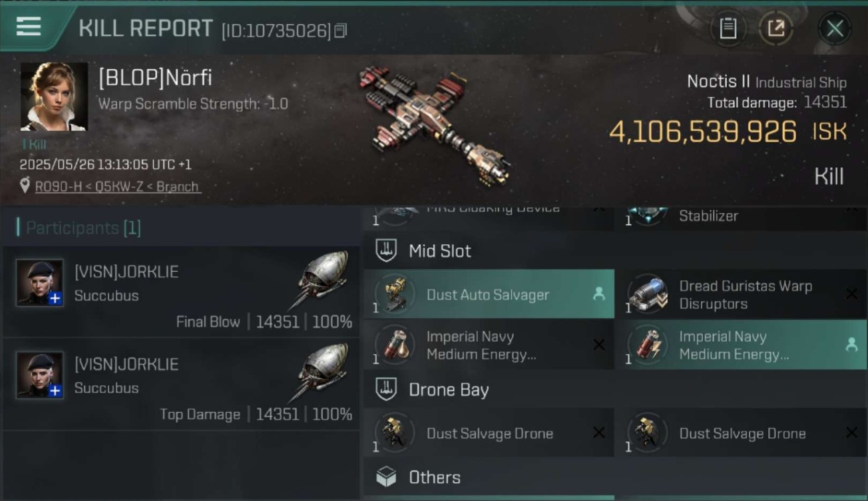Open JORKLIE Top Damage entry
868x501 pixels.
tap(182, 384)
